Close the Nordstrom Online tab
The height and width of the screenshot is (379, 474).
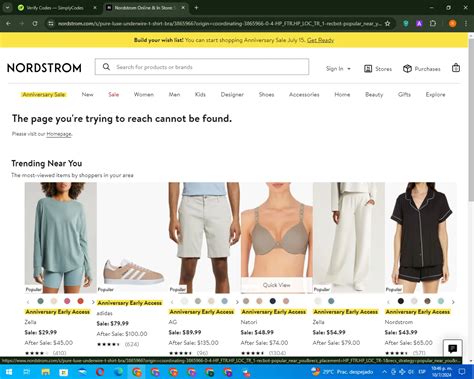(x=183, y=7)
